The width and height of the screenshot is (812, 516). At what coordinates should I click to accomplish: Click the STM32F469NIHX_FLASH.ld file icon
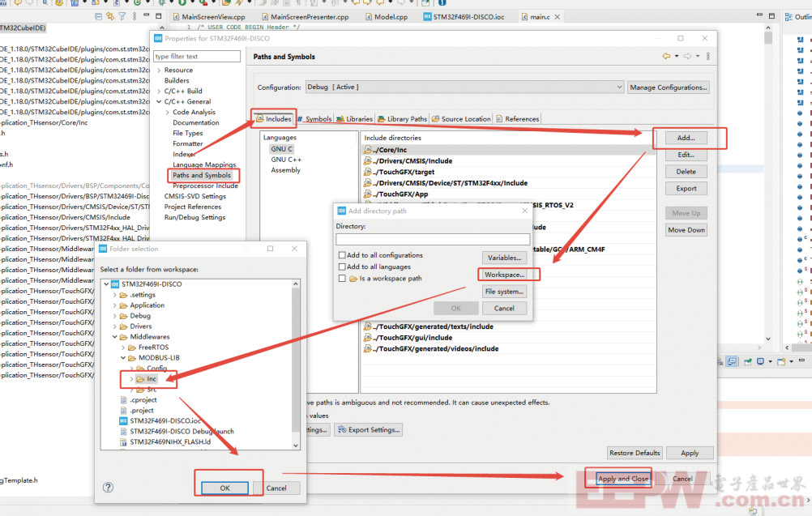point(123,442)
